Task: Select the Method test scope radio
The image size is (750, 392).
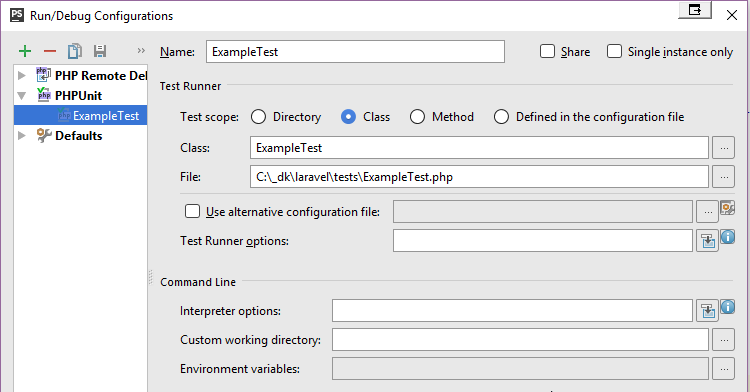Action: (417, 117)
